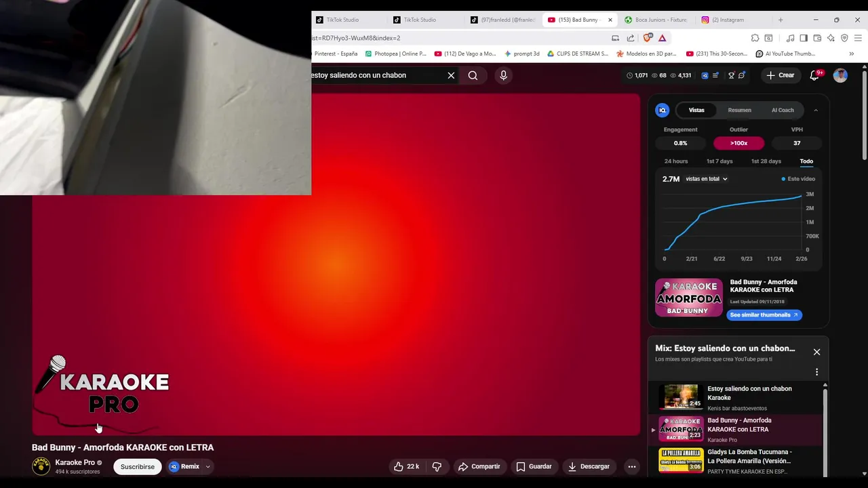Screen dimensions: 868x488
Task: Click the Descargar button
Action: click(589, 466)
